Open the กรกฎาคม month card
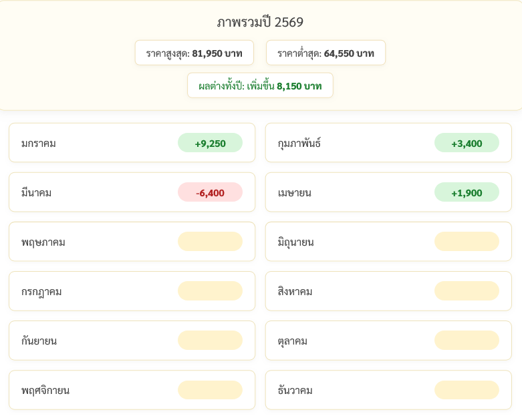 click(132, 291)
